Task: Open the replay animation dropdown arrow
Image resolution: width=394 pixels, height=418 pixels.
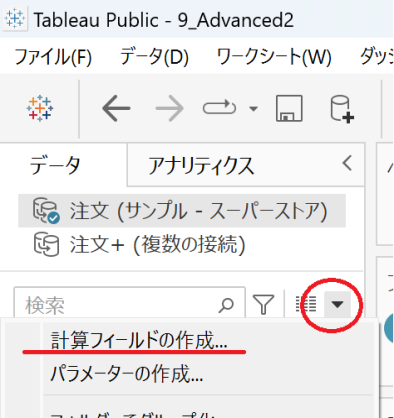Action: click(x=254, y=109)
